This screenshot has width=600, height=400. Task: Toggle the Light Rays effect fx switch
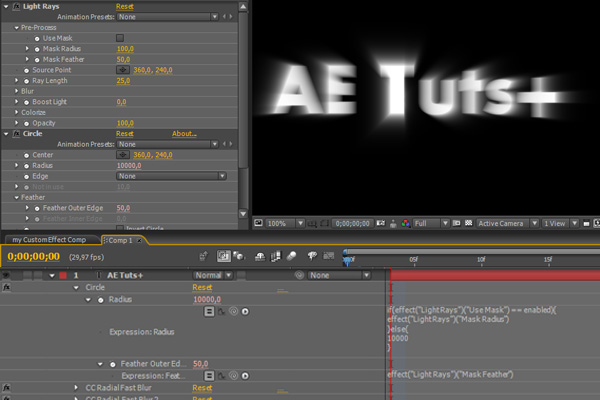[16, 6]
